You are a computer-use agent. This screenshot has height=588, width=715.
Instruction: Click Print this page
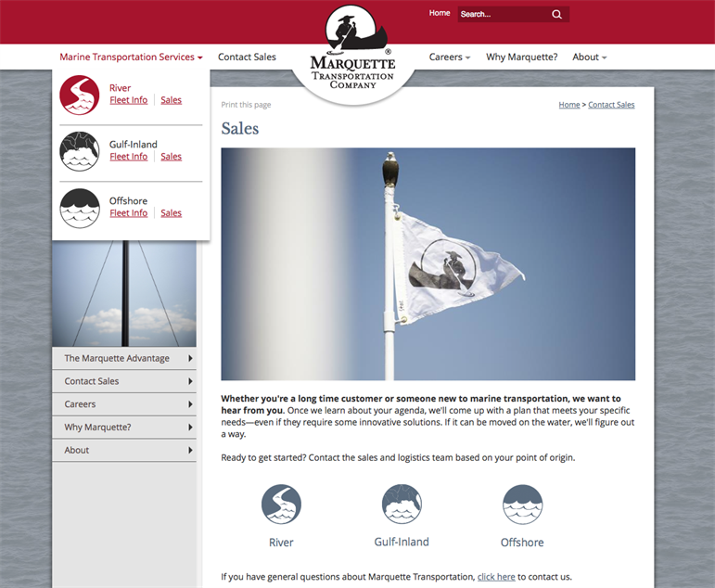click(246, 105)
